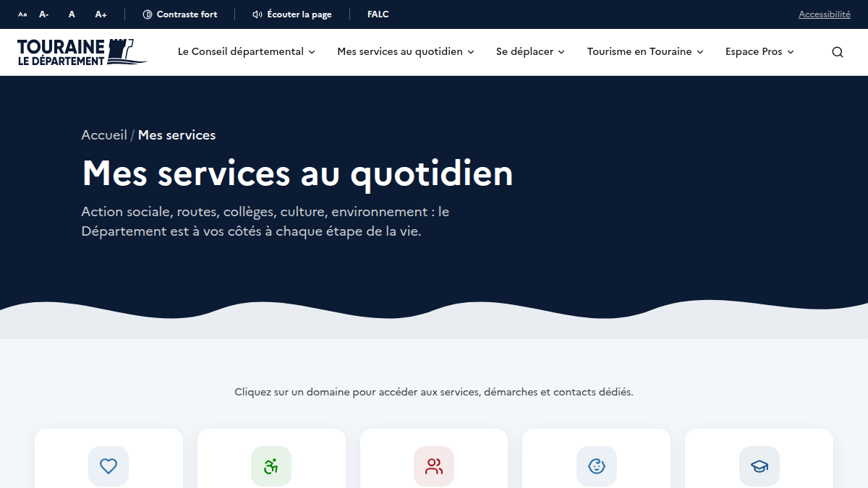Screen dimensions: 868x488
Task: Increase text size with A+ button
Action: pos(101,14)
